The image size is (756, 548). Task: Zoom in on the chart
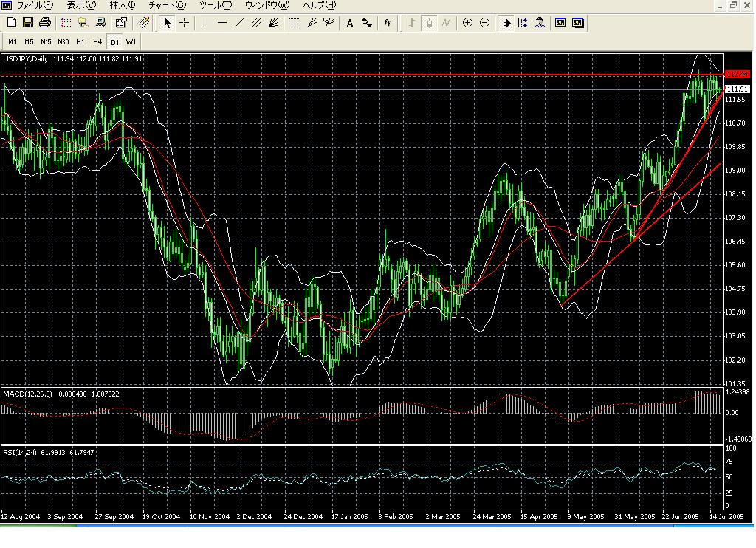pos(467,23)
